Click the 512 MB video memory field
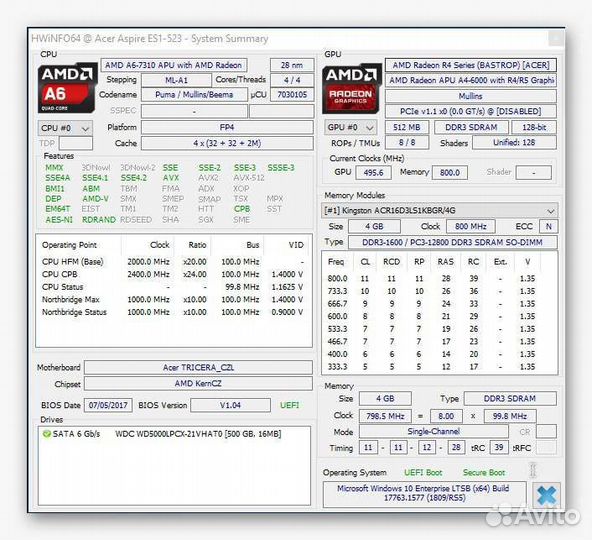This screenshot has height=540, width=592. tap(407, 127)
